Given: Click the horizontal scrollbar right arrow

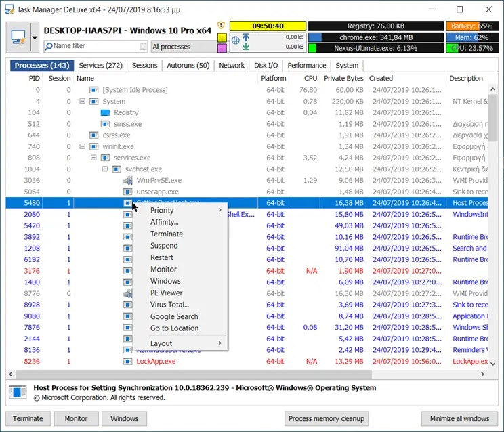Looking at the screenshot, I should coord(482,374).
